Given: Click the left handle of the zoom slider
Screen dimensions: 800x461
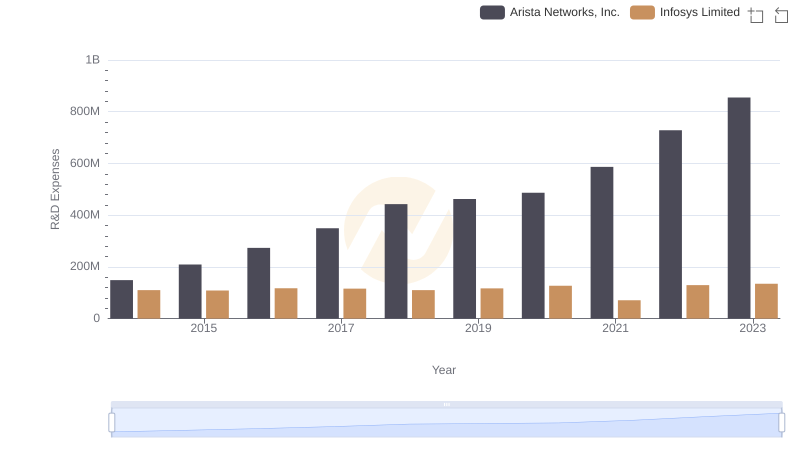Looking at the screenshot, I should click(112, 423).
